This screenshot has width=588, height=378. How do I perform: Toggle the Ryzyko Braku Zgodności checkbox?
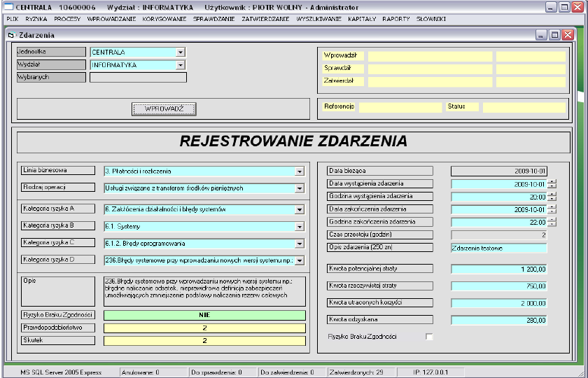coord(429,337)
